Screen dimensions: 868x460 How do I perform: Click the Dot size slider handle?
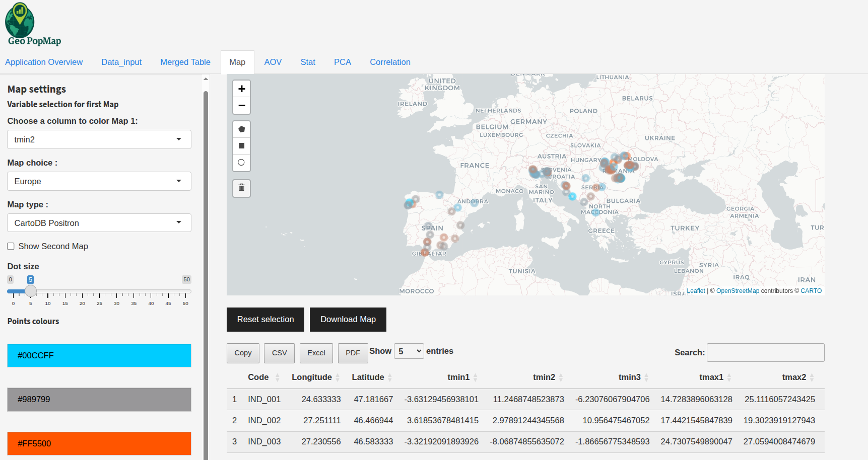[31, 291]
